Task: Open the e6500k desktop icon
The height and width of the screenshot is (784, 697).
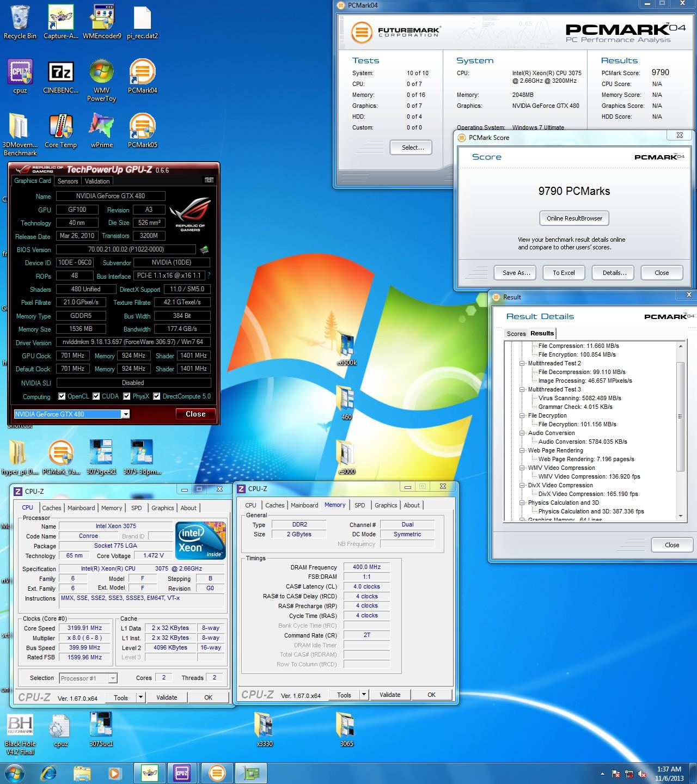Action: 346,348
